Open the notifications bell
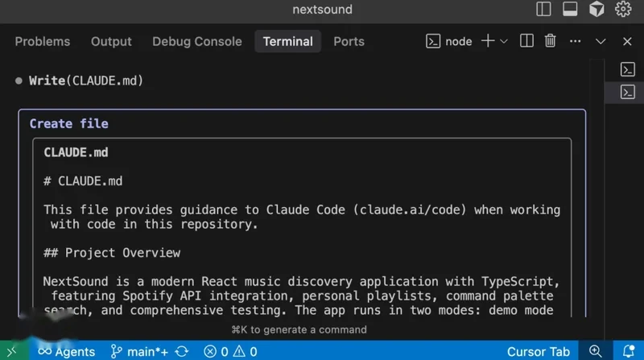Viewport: 644px width, 360px height. coord(629,351)
